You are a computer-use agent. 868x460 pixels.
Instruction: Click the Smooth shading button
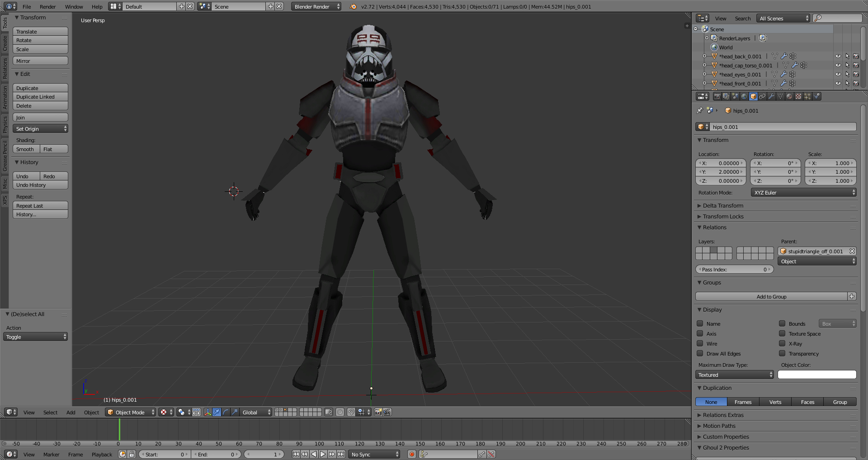(x=26, y=149)
